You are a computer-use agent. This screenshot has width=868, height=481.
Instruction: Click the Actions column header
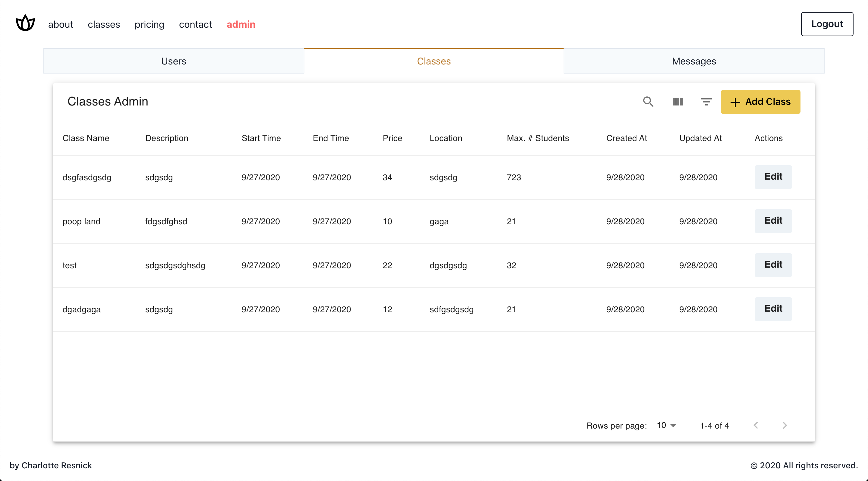[769, 138]
